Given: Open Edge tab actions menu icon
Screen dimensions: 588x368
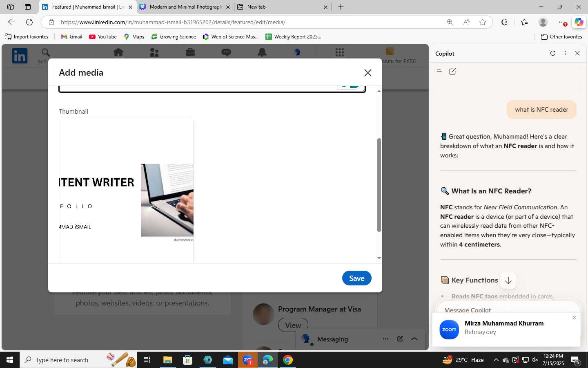Looking at the screenshot, I should (x=28, y=7).
